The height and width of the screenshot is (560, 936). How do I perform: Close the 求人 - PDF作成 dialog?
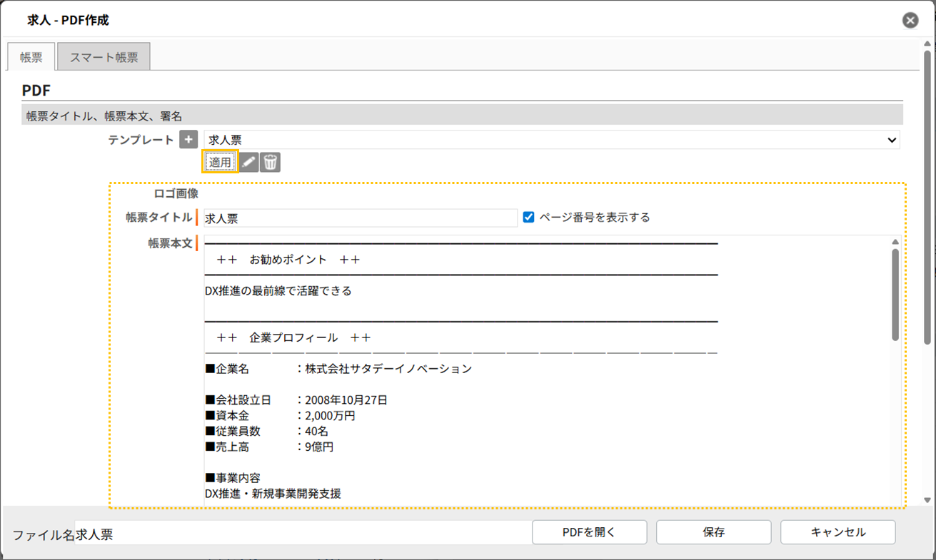tap(910, 21)
